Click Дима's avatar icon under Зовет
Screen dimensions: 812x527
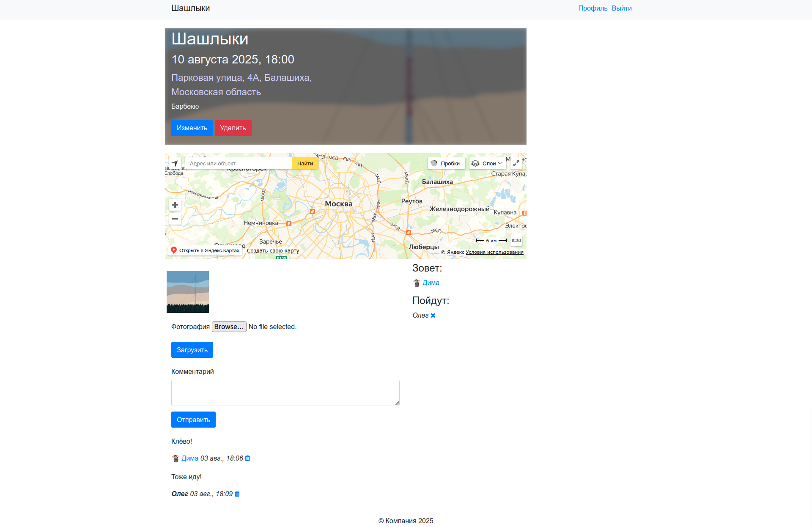(417, 283)
